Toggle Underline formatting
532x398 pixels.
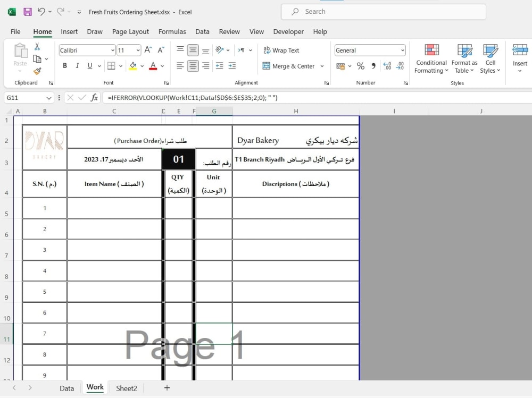[89, 66]
